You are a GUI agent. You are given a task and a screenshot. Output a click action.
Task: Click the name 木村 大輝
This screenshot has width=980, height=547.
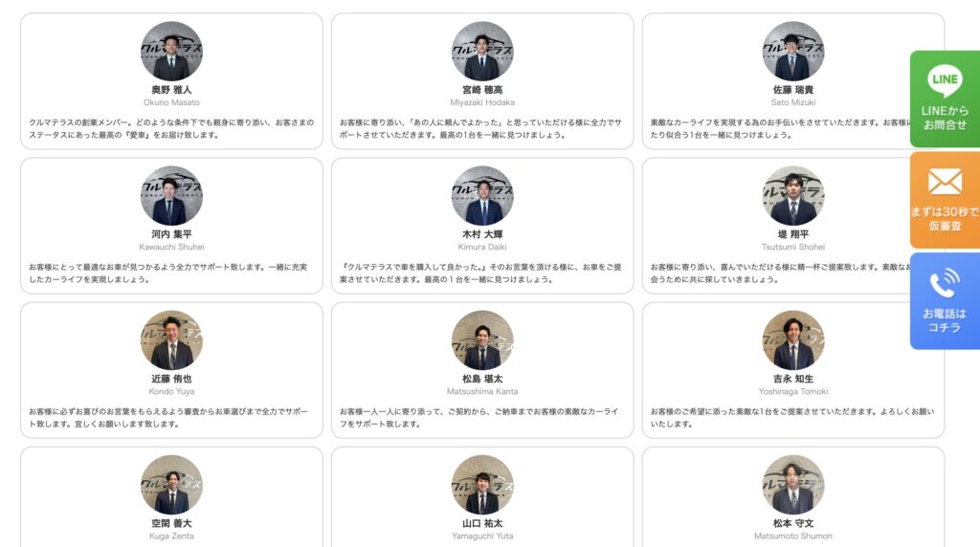(482, 234)
